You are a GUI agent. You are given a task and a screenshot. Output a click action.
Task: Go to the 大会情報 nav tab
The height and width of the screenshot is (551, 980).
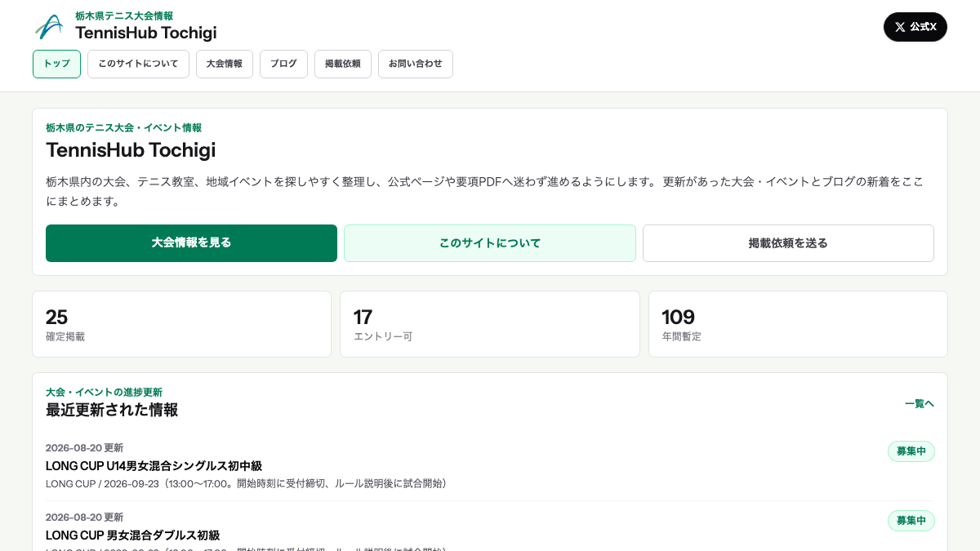pos(225,64)
